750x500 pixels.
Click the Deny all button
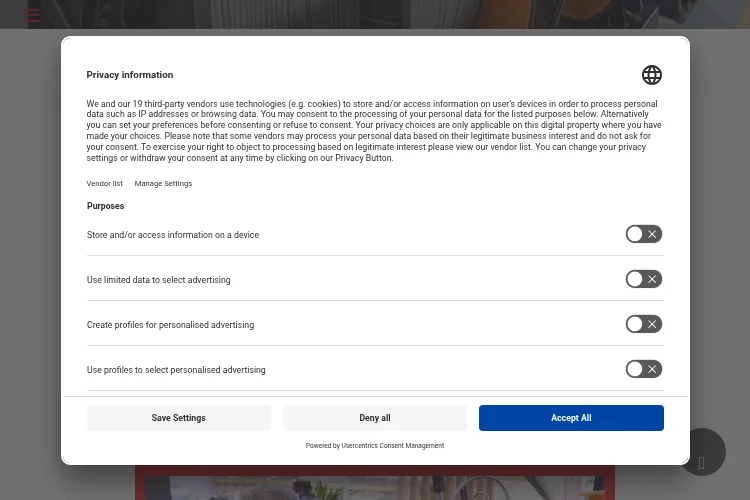click(x=375, y=418)
